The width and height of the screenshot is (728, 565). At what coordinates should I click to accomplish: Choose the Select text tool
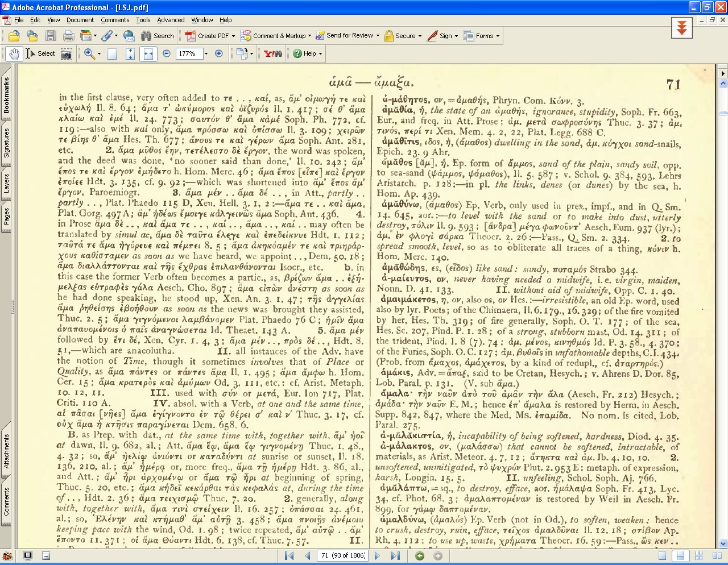(40, 53)
